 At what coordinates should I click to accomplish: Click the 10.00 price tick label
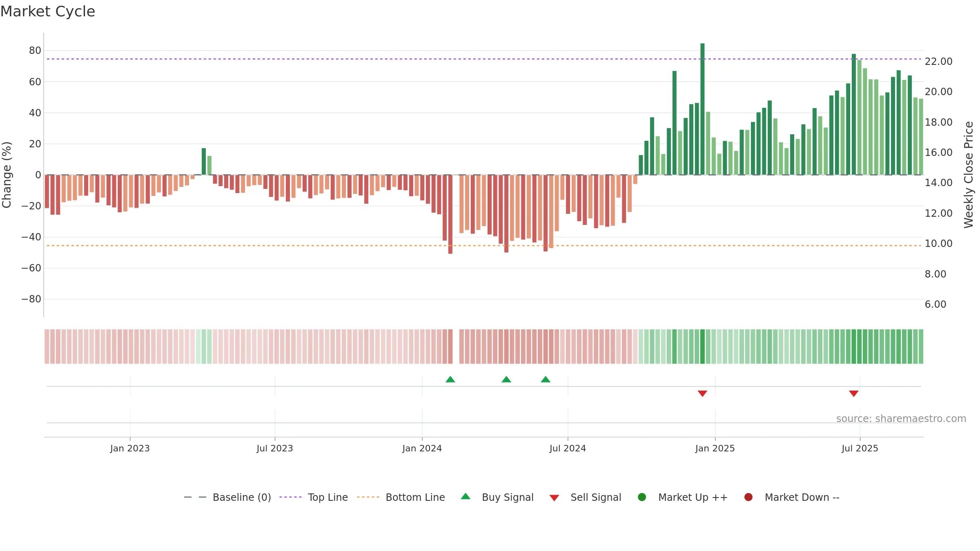(939, 244)
